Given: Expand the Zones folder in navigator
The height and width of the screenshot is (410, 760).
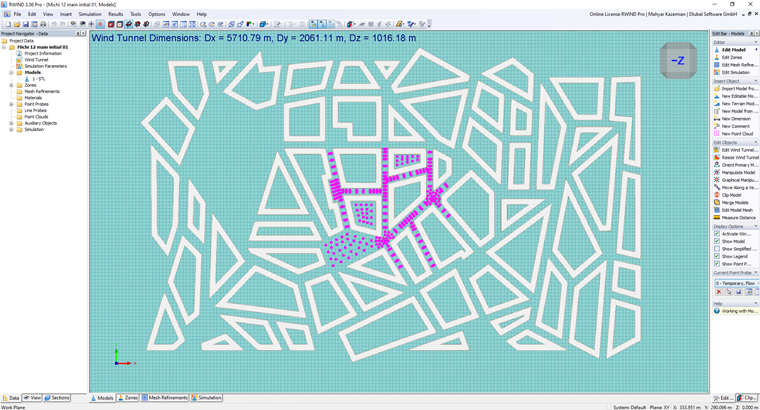Looking at the screenshot, I should [x=11, y=85].
